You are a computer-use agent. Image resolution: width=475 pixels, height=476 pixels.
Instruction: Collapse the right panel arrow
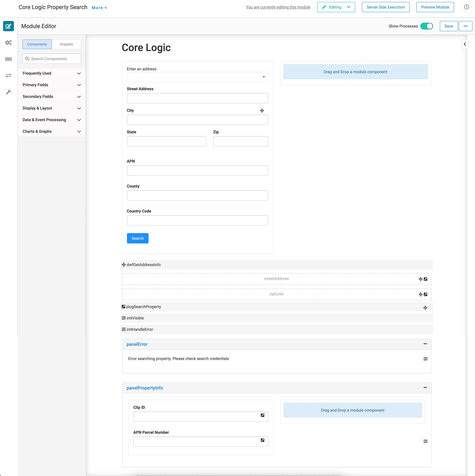click(465, 44)
